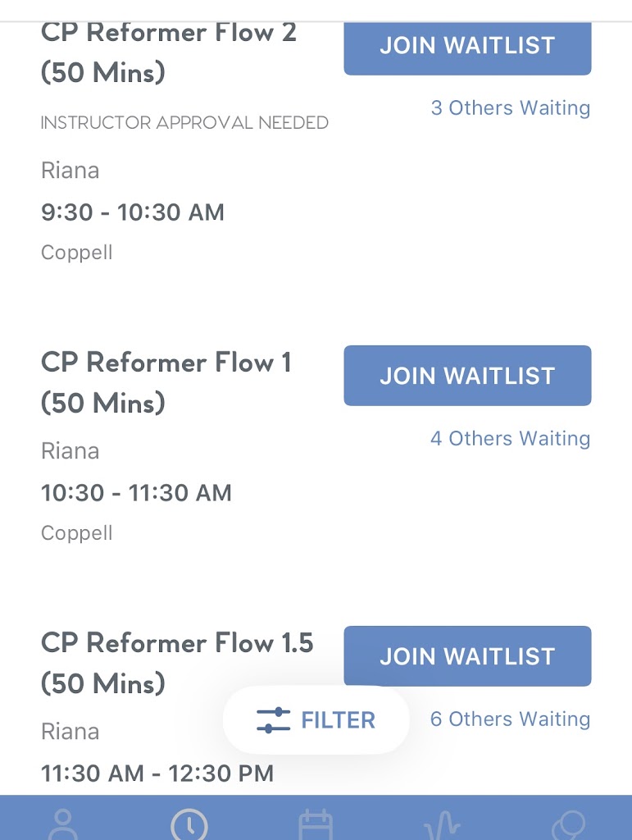View the 4 Others Waiting link
Screen dimensions: 632x840
click(x=510, y=438)
